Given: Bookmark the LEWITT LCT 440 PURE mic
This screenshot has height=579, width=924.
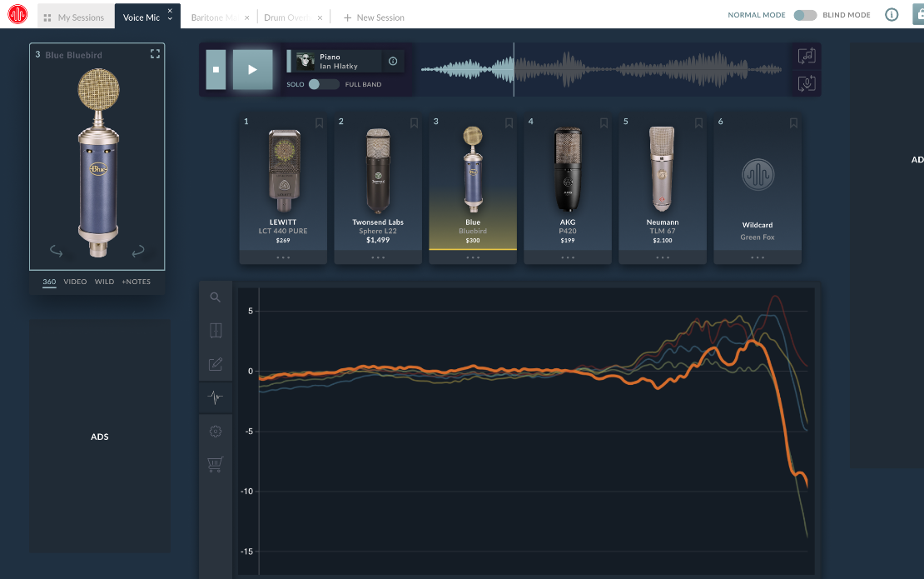Looking at the screenshot, I should [x=319, y=123].
